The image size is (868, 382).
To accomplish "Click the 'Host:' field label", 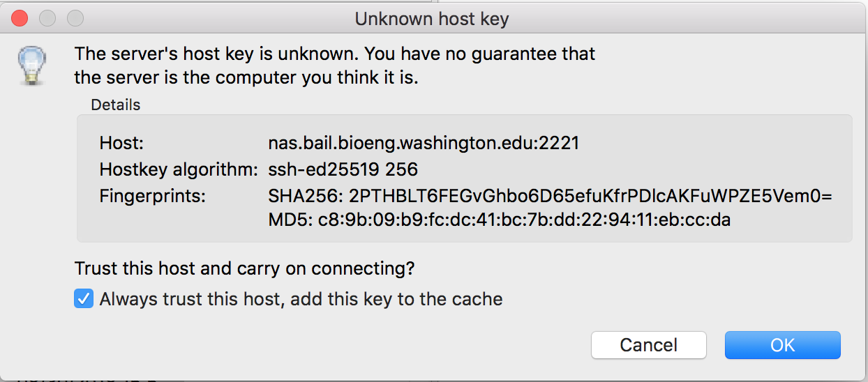I will (x=121, y=144).
